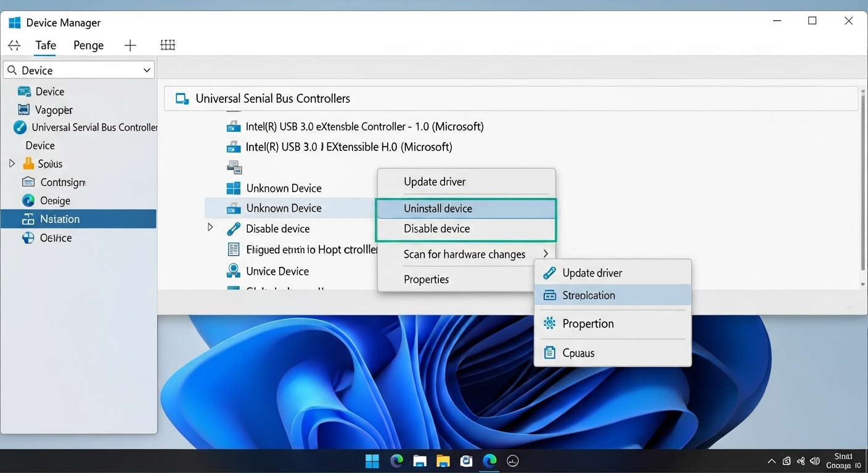Select Strepication in the submenu
Image resolution: width=868 pixels, height=473 pixels.
pyautogui.click(x=612, y=295)
